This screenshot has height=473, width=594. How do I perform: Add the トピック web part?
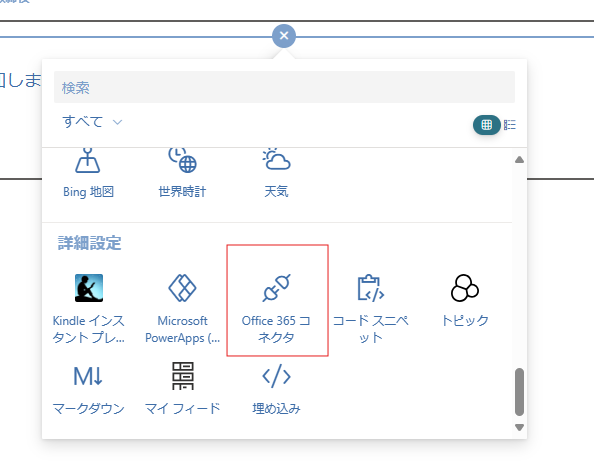(465, 301)
